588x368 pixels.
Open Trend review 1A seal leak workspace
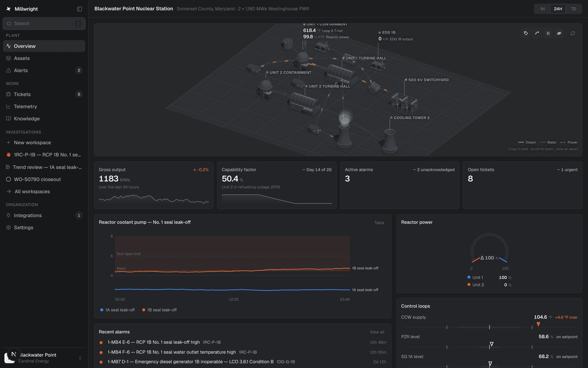(x=44, y=167)
